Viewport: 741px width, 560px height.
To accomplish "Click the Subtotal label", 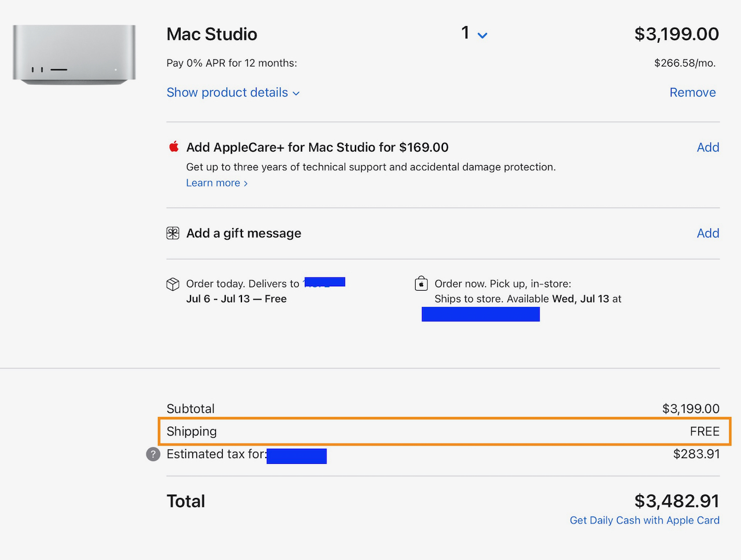I will click(x=190, y=409).
